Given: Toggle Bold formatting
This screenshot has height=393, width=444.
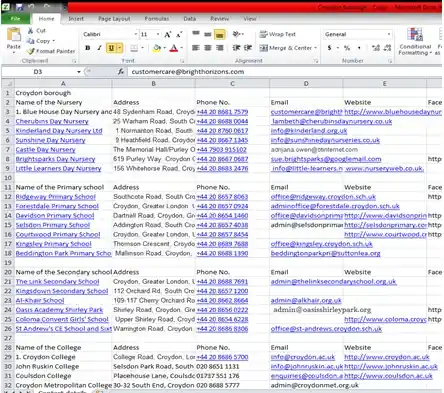Looking at the screenshot, I should [x=88, y=48].
